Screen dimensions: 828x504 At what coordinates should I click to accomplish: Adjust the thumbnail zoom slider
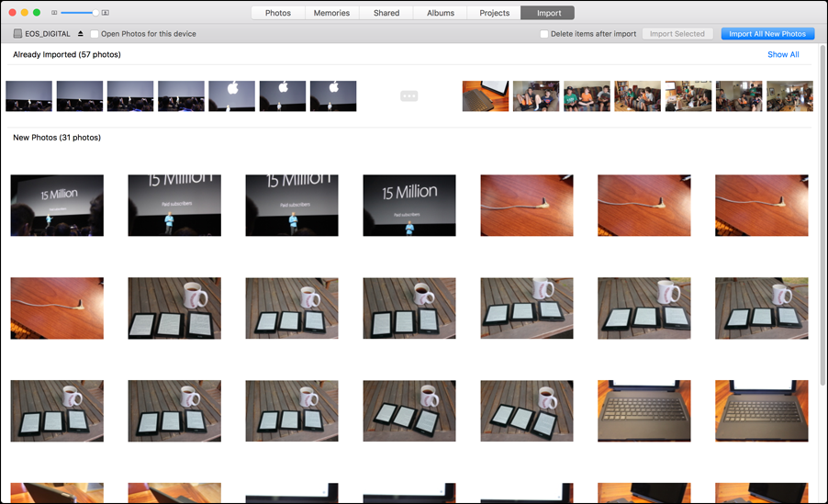(79, 13)
